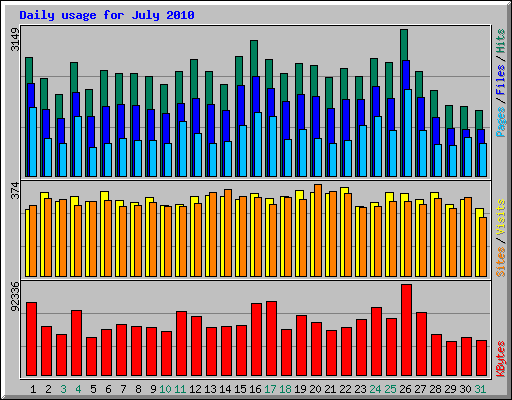Click day label 27 on the axis
The width and height of the screenshot is (512, 400).
click(420, 389)
